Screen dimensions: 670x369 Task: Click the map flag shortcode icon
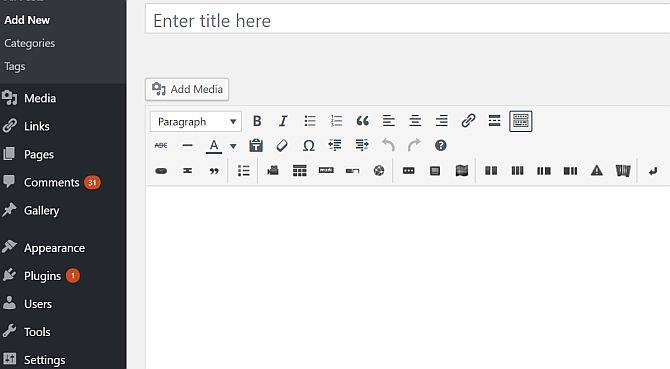(461, 171)
